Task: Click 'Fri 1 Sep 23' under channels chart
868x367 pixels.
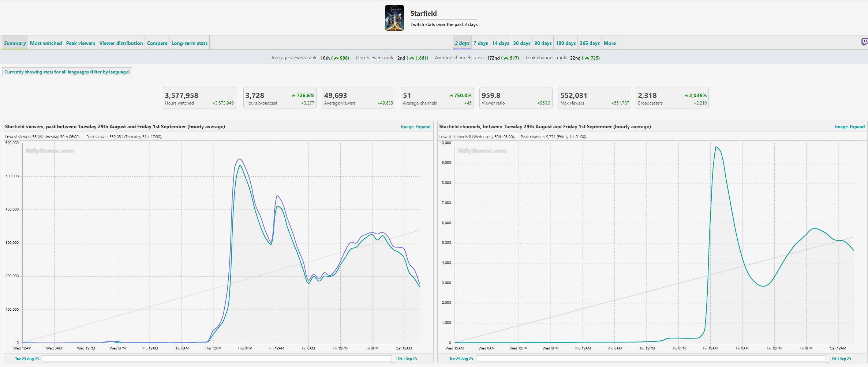Action: click(x=841, y=359)
